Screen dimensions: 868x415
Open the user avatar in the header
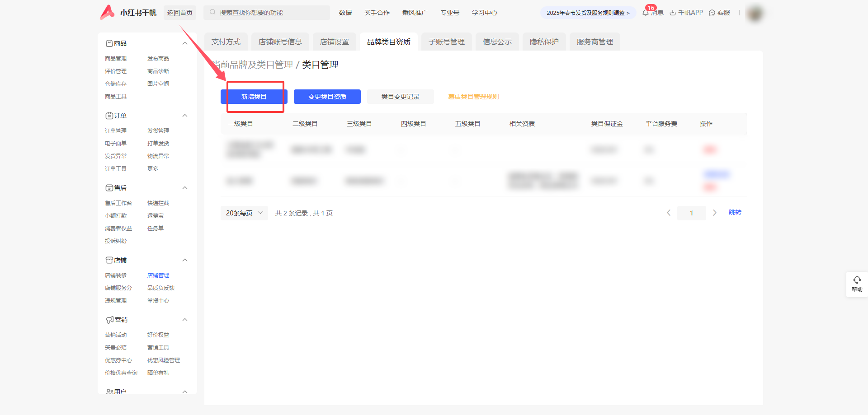[755, 13]
